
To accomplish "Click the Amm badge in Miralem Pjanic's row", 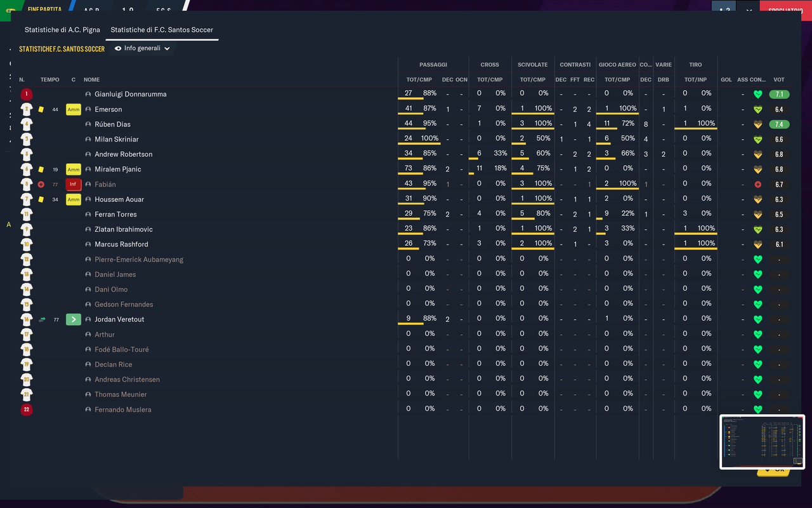I will pyautogui.click(x=74, y=170).
